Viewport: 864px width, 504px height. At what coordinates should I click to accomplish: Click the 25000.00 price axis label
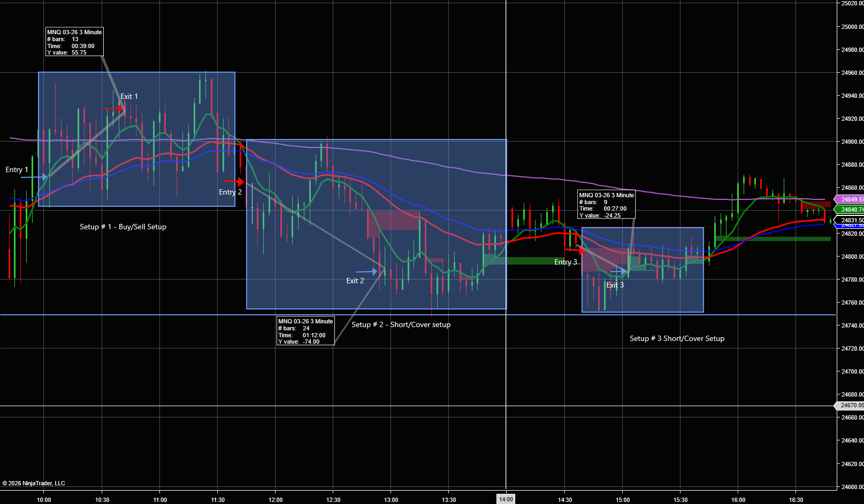coord(852,27)
